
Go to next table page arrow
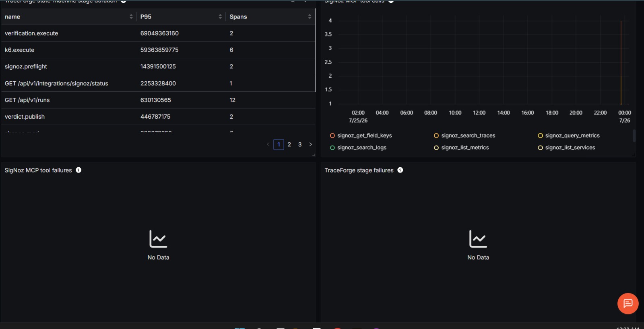point(310,144)
